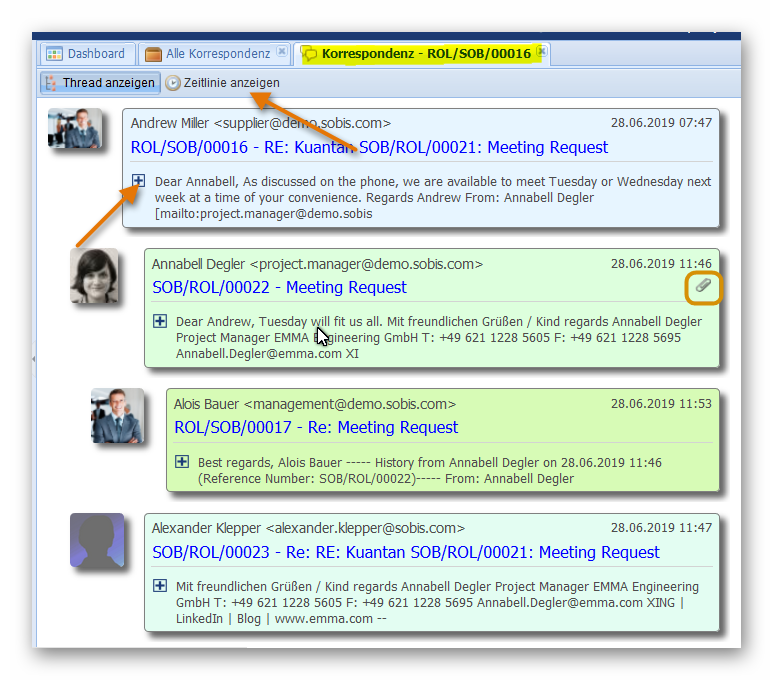Screen dimensions: 773x680
Task: Expand Annabell Degler's message text
Action: click(160, 321)
